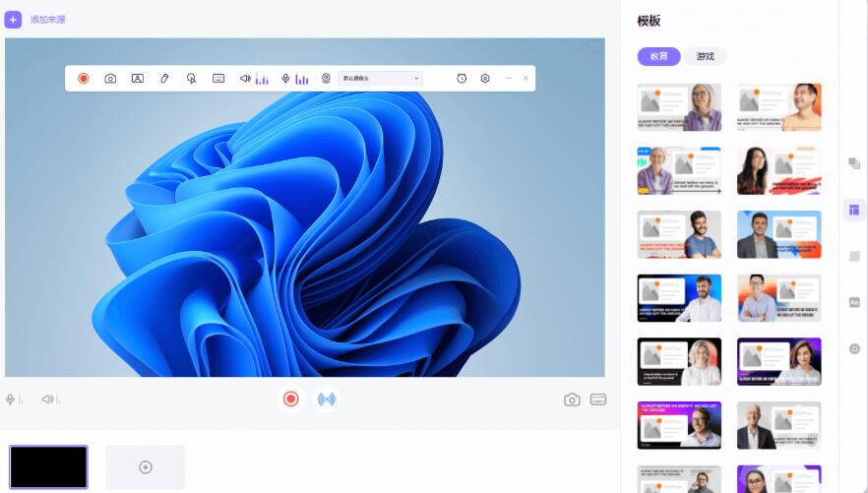Minimize the floating recording toolbar

tap(509, 79)
